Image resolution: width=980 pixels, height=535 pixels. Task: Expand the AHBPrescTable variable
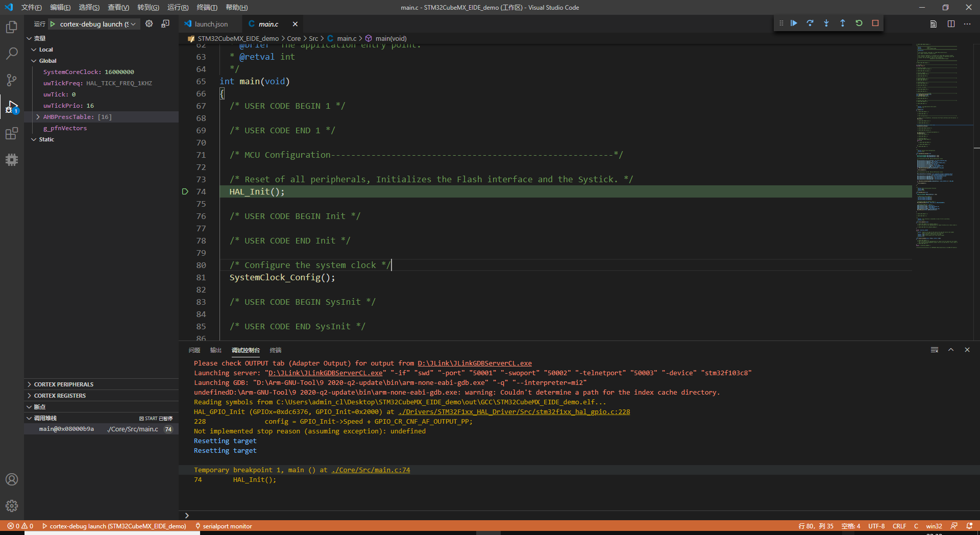pyautogui.click(x=37, y=116)
